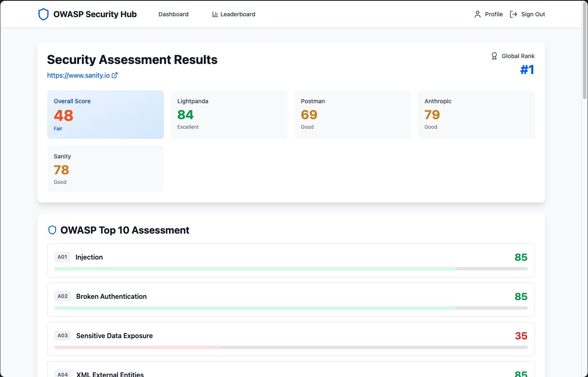
Task: Click the Injection row label
Action: tap(89, 257)
